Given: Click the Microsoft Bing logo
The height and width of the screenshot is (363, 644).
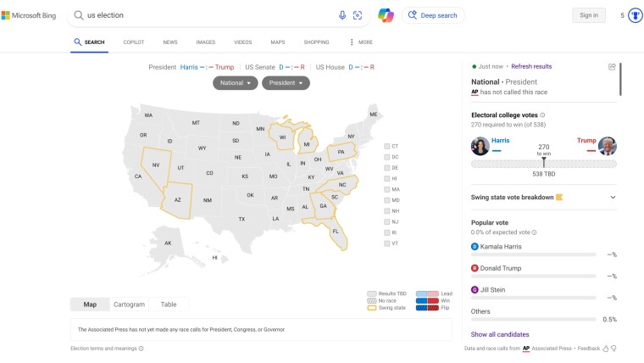Looking at the screenshot, I should 29,15.
